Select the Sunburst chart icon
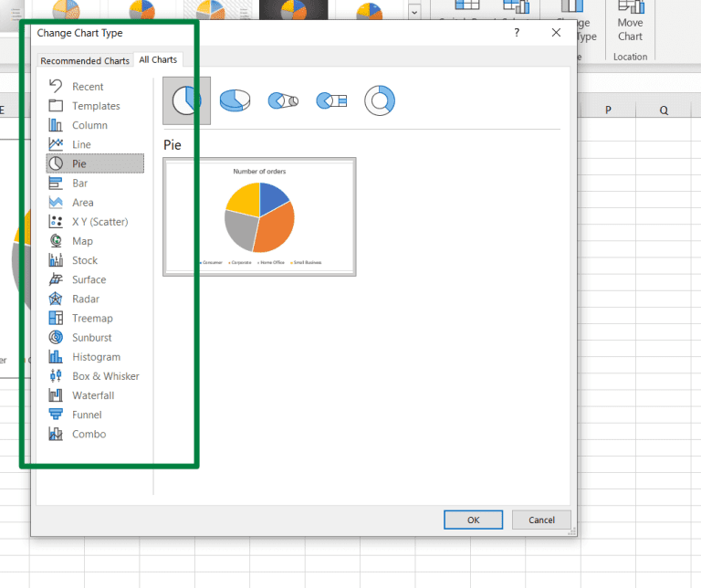Image resolution: width=701 pixels, height=588 pixels. [x=56, y=337]
